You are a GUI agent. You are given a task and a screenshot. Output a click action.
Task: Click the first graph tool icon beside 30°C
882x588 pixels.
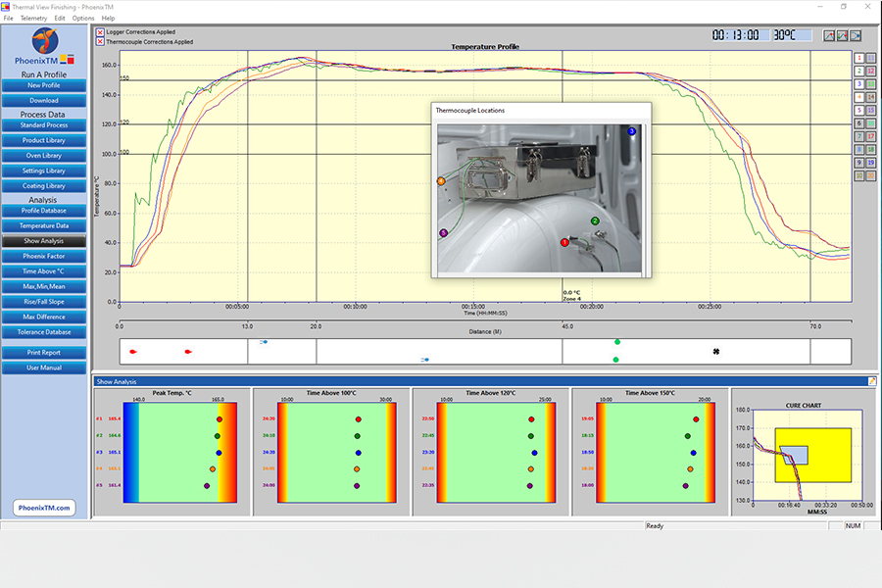[x=829, y=35]
